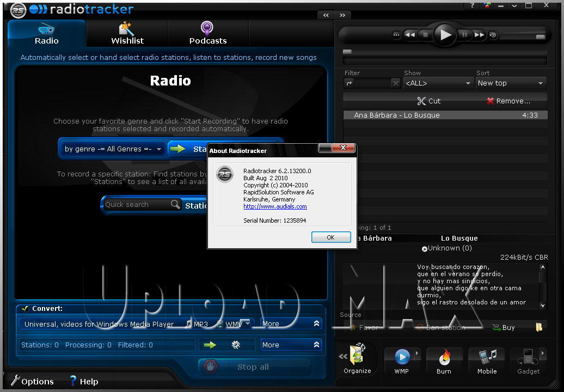Open the genre selection dropdown
The image size is (564, 392).
pos(113,149)
